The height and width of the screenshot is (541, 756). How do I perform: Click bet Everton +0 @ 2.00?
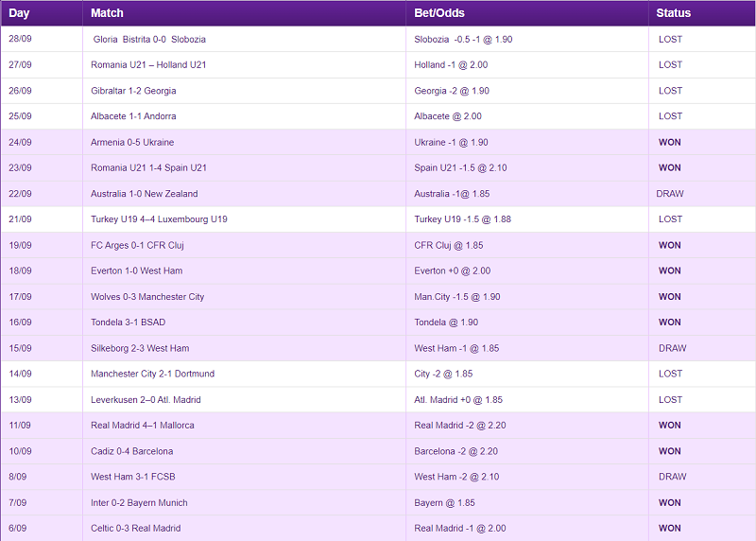click(453, 270)
